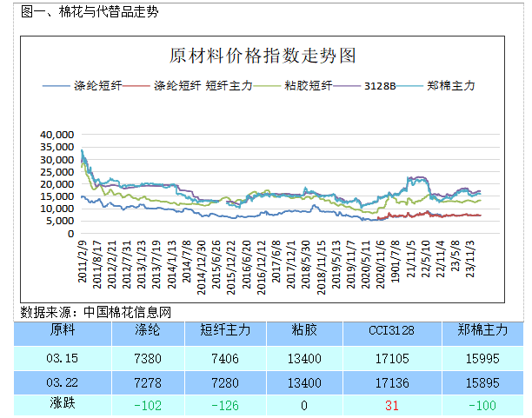532x418 pixels.
Task: Click the 2018/11/15 x-axis date
Action: pos(322,268)
